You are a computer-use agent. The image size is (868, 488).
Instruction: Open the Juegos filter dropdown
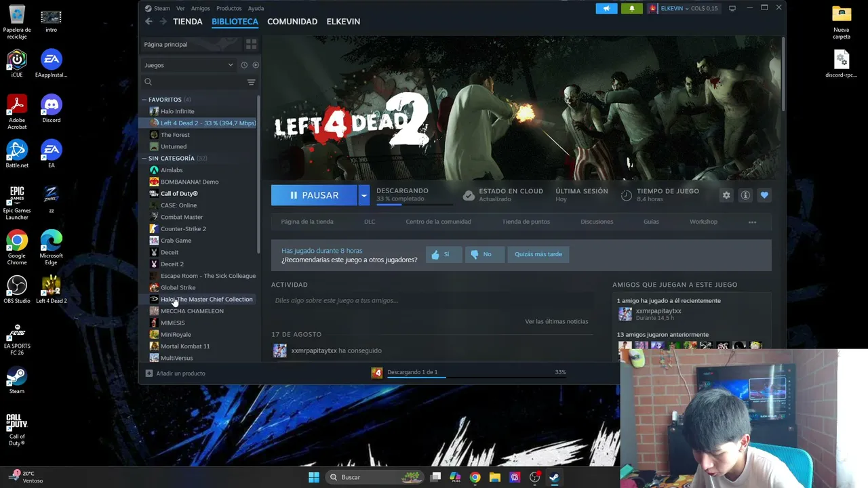pos(189,65)
